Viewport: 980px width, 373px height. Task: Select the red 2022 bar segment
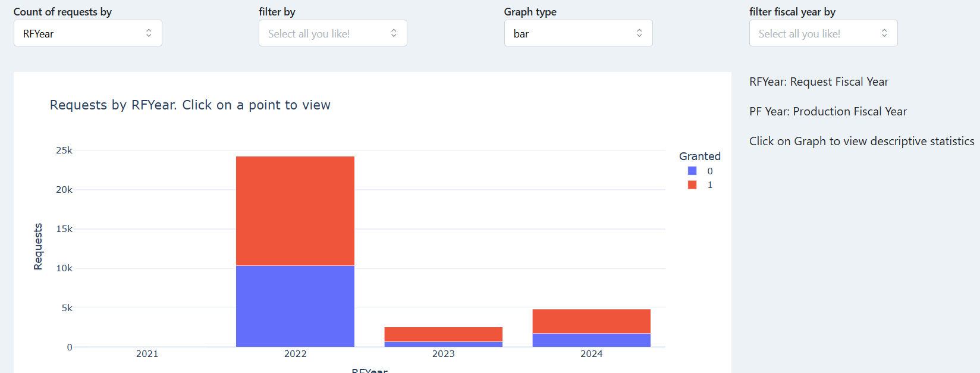tap(295, 211)
